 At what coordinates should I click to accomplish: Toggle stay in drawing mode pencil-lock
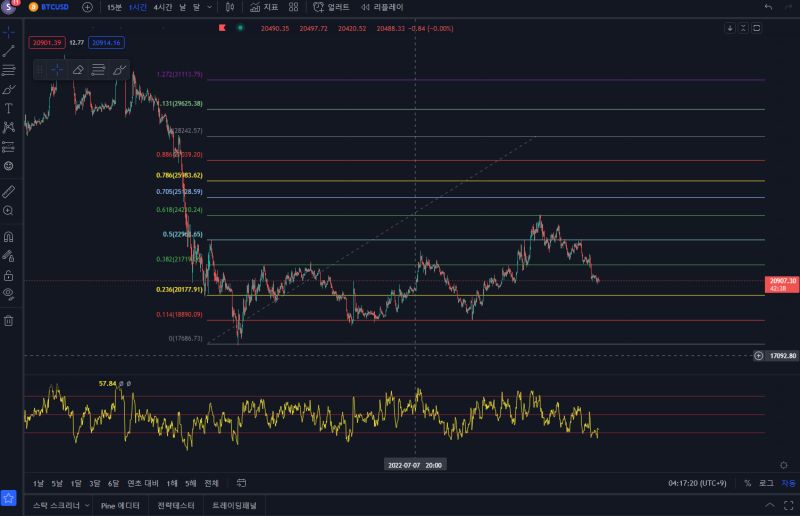9,256
